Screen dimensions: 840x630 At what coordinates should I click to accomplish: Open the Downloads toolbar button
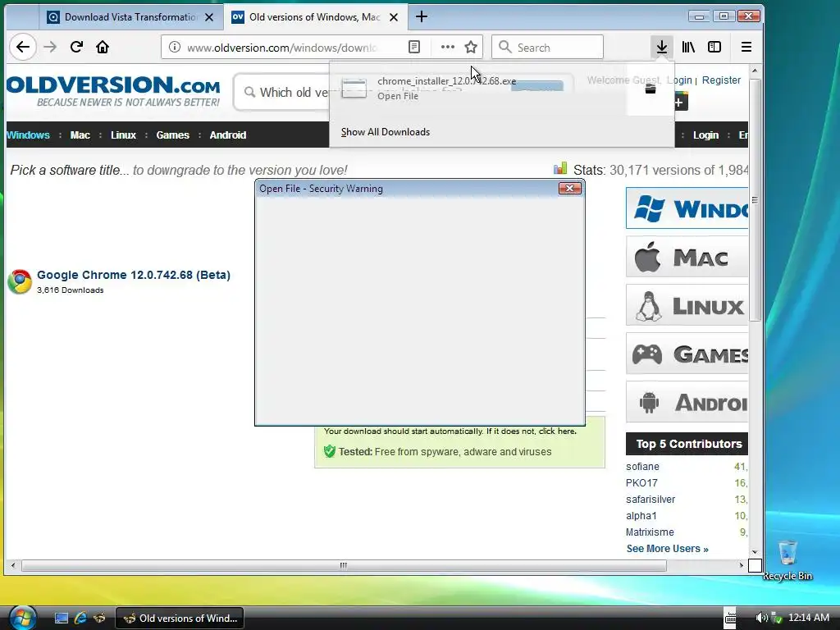pyautogui.click(x=662, y=47)
